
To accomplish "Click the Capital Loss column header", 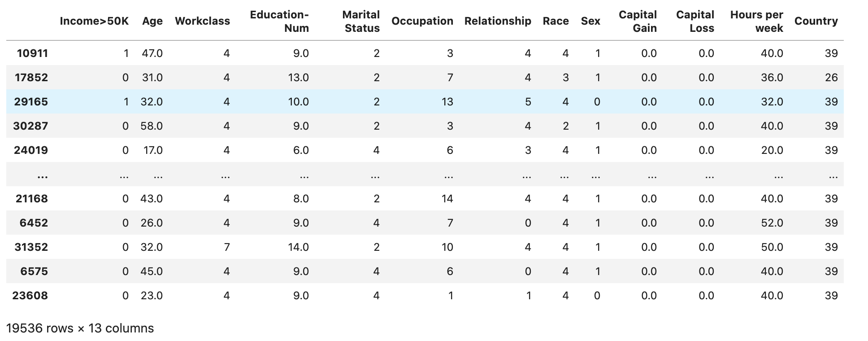I will (695, 21).
